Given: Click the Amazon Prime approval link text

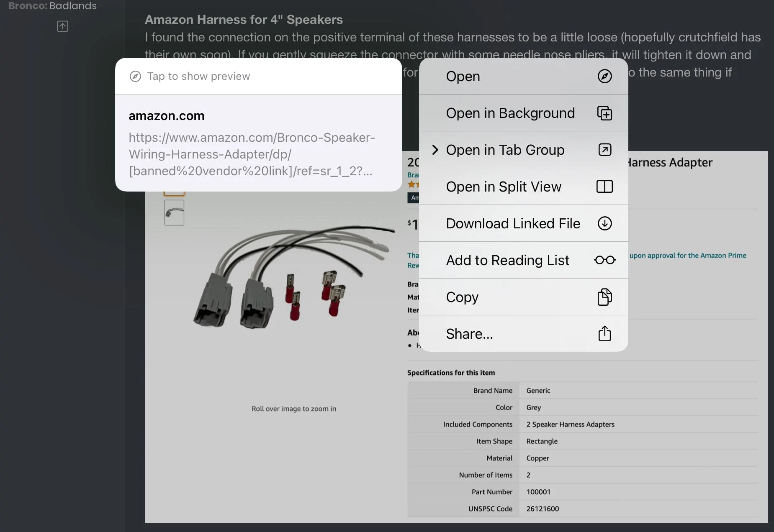Looking at the screenshot, I should point(688,256).
